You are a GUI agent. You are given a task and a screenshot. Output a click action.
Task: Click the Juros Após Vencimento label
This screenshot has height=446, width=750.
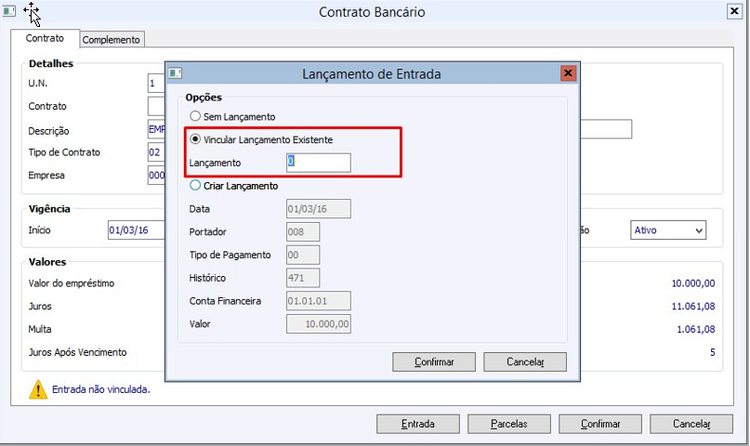(77, 352)
